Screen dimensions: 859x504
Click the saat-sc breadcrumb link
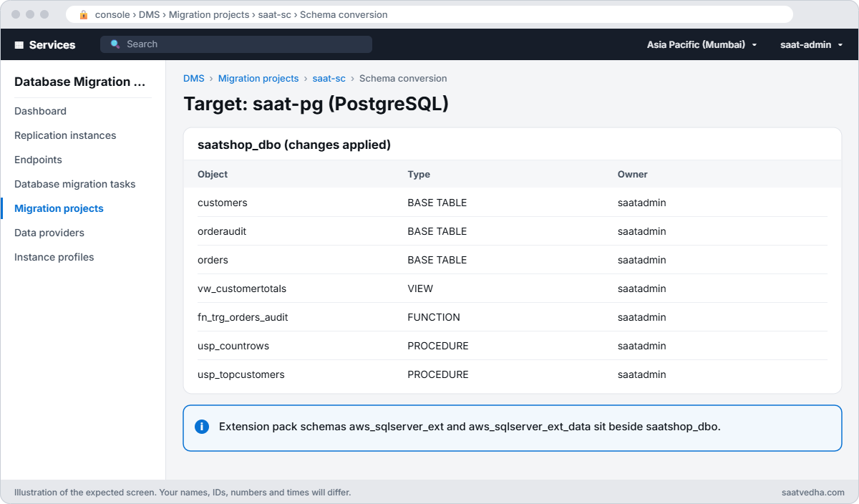(x=329, y=79)
